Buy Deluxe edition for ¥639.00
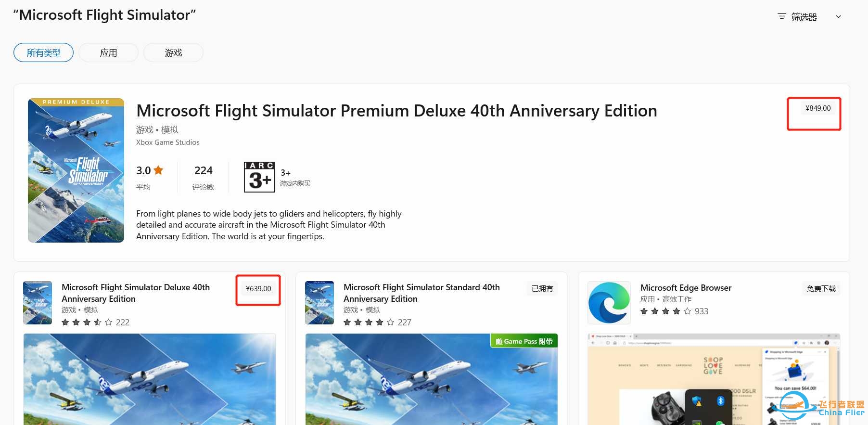The width and height of the screenshot is (868, 425). [258, 289]
